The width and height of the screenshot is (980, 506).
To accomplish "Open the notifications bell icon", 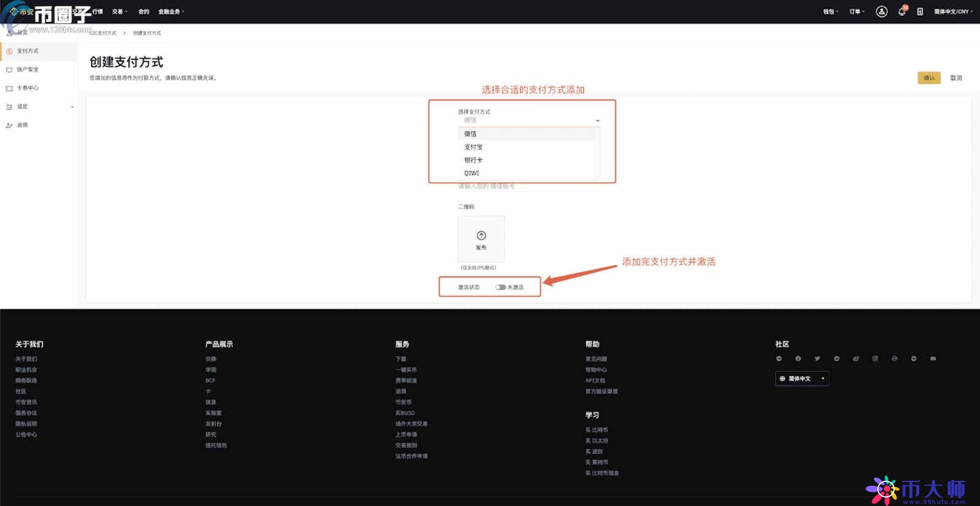I will (902, 12).
